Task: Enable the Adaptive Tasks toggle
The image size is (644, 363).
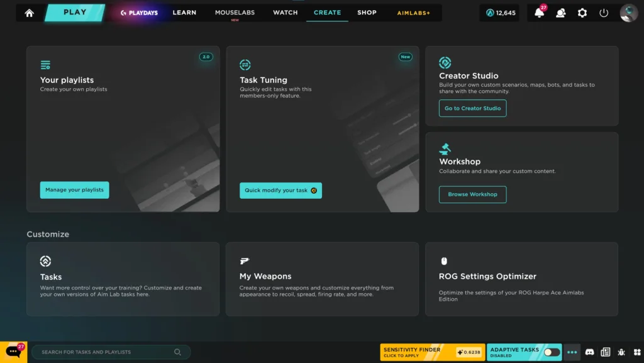Action: [x=552, y=352]
